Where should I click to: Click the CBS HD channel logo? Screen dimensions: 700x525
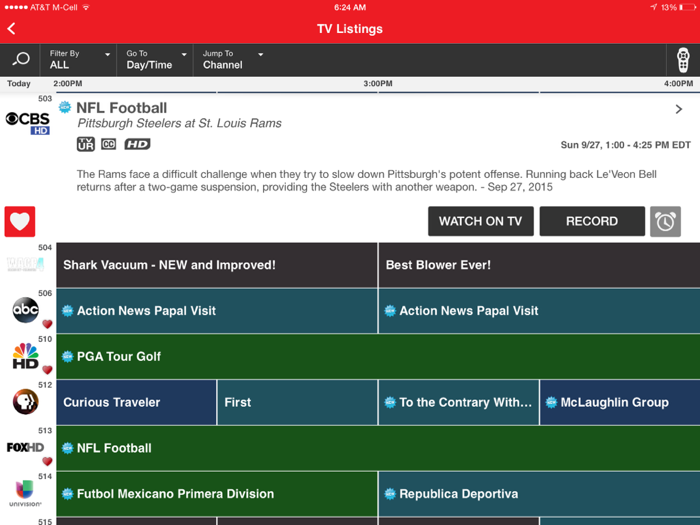28,123
